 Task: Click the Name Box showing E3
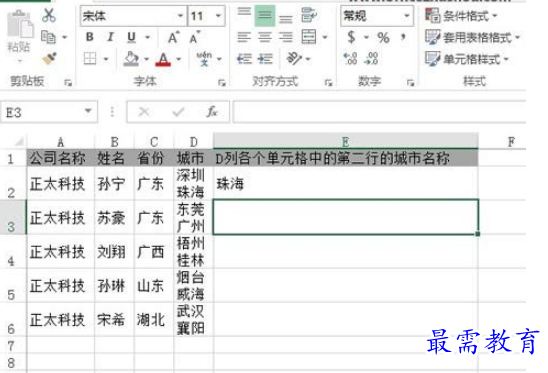click(49, 112)
